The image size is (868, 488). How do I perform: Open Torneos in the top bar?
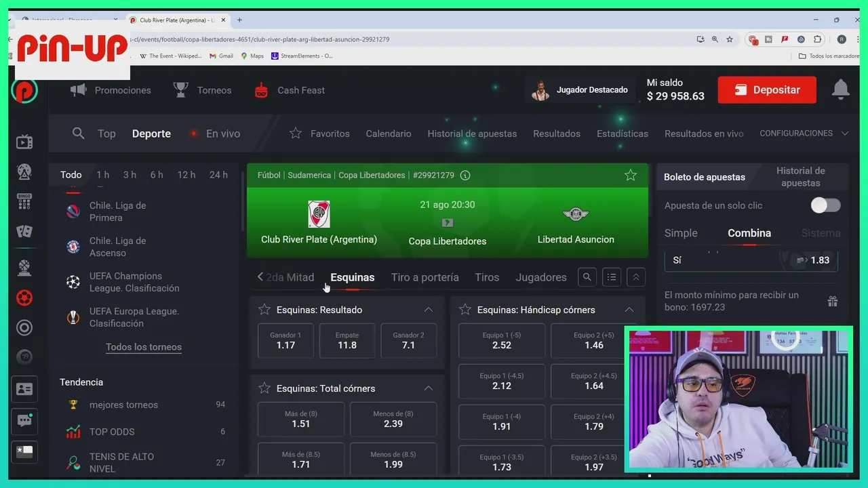point(202,90)
